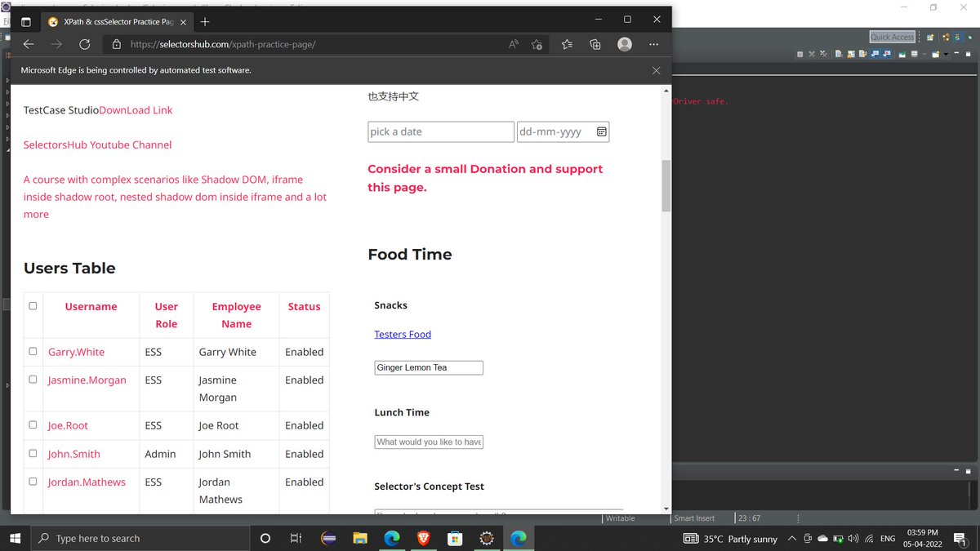Image resolution: width=980 pixels, height=551 pixels.
Task: Click taskbar search box
Action: [x=140, y=539]
